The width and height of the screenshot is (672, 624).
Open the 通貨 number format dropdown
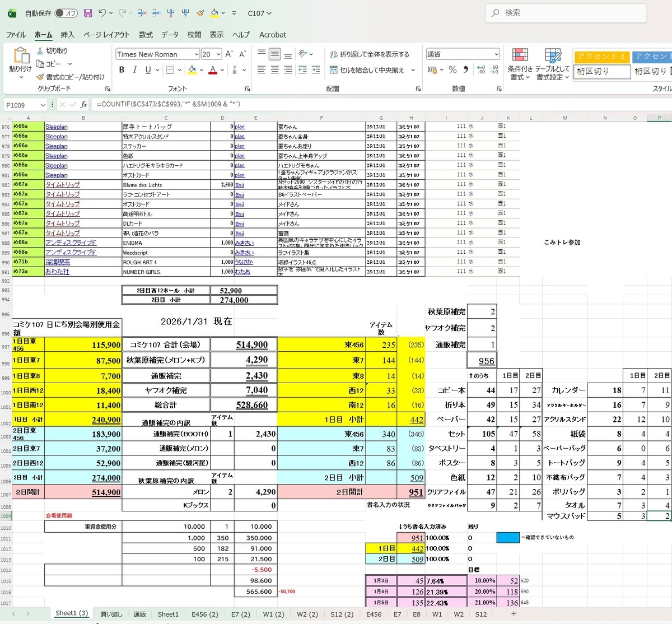coord(496,54)
